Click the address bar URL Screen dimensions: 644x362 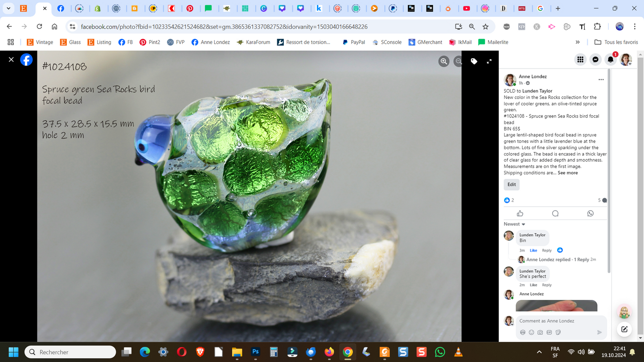click(224, 27)
